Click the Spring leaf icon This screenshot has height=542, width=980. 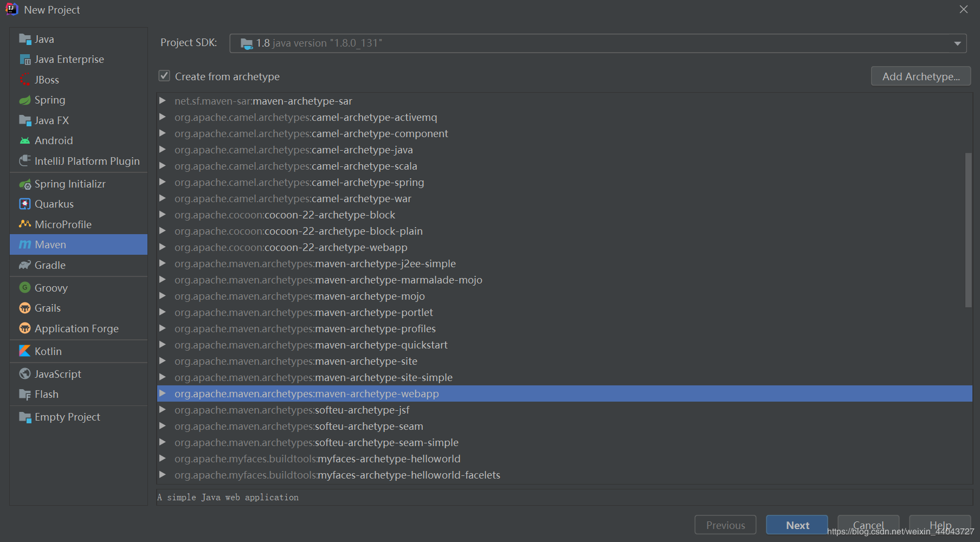(x=25, y=100)
